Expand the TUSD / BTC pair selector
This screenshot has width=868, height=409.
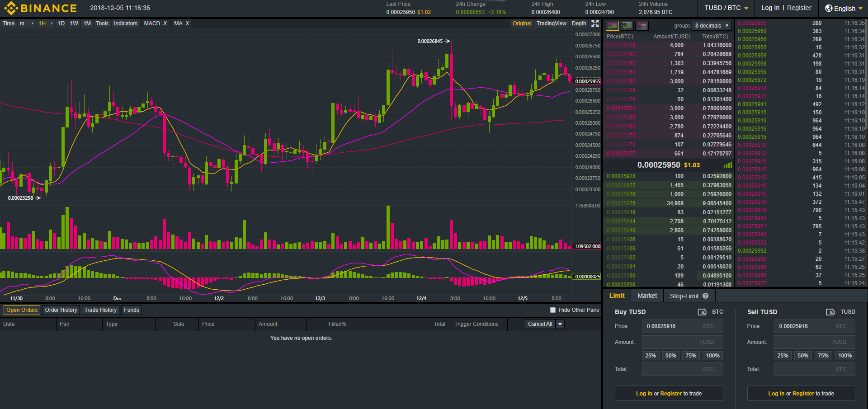point(726,8)
